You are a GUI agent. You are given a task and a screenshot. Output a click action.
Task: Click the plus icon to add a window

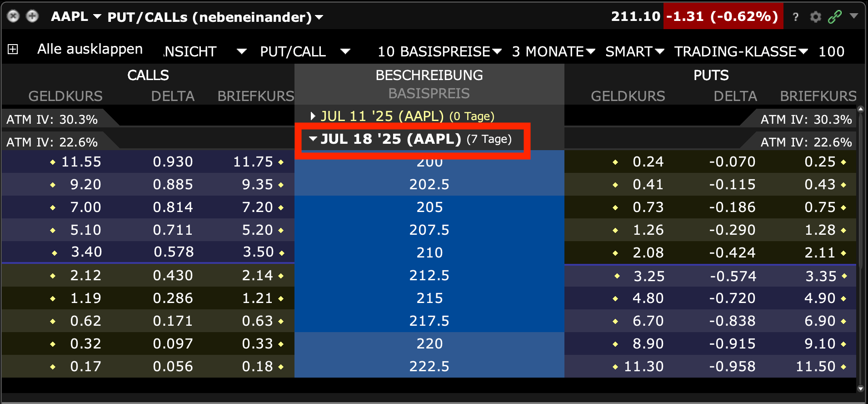(x=32, y=16)
